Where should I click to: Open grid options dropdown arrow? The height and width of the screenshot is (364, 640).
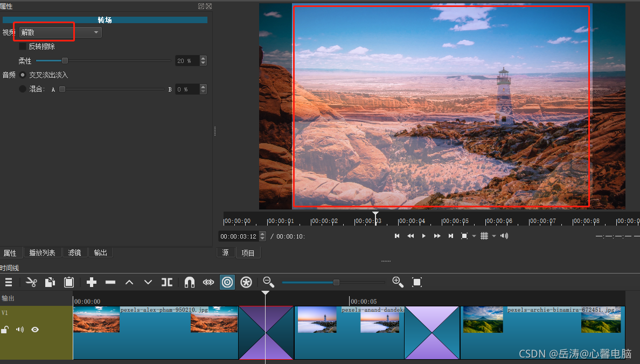pos(494,236)
